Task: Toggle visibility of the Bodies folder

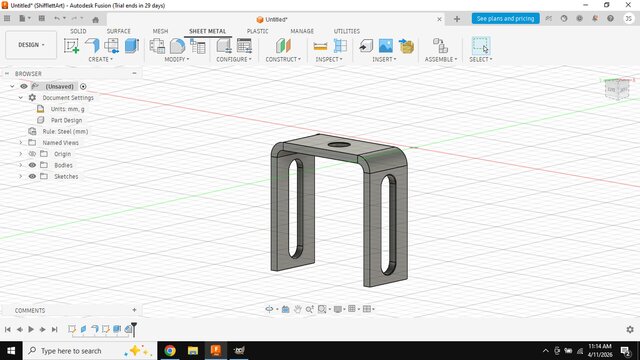Action: tap(32, 165)
